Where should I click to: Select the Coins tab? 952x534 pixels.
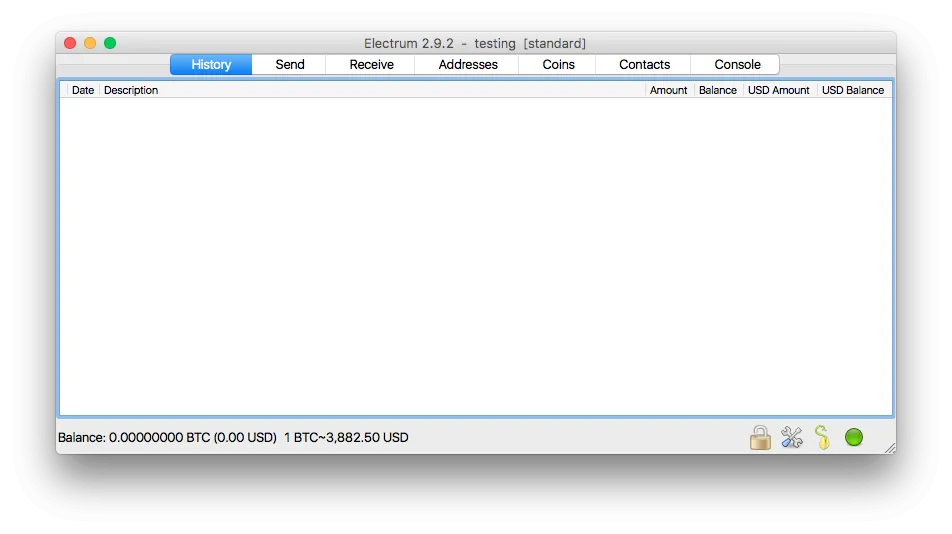(558, 64)
